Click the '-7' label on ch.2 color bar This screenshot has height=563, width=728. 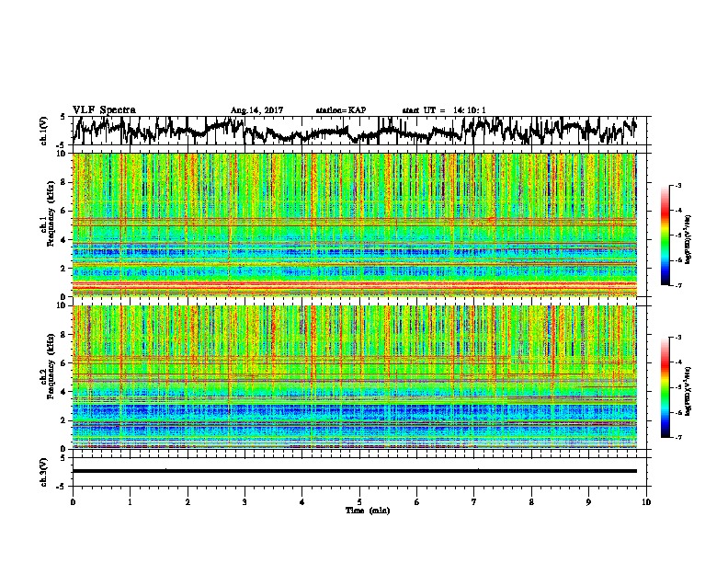point(677,438)
